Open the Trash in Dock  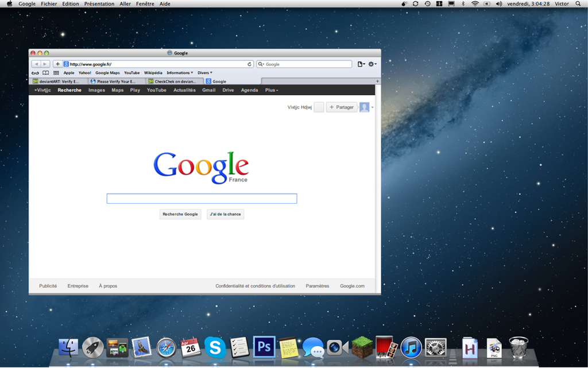(x=519, y=347)
